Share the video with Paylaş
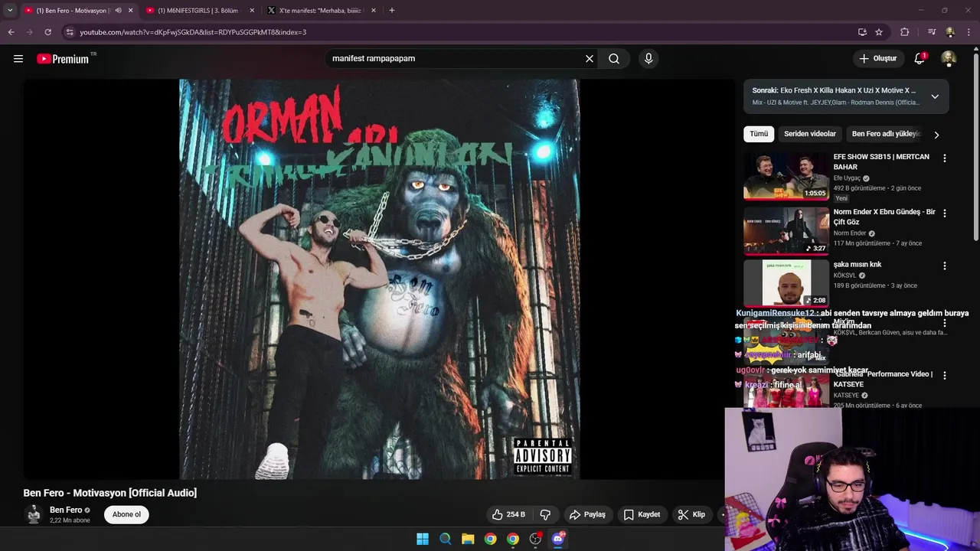Screen dimensions: 980x551 (587, 514)
